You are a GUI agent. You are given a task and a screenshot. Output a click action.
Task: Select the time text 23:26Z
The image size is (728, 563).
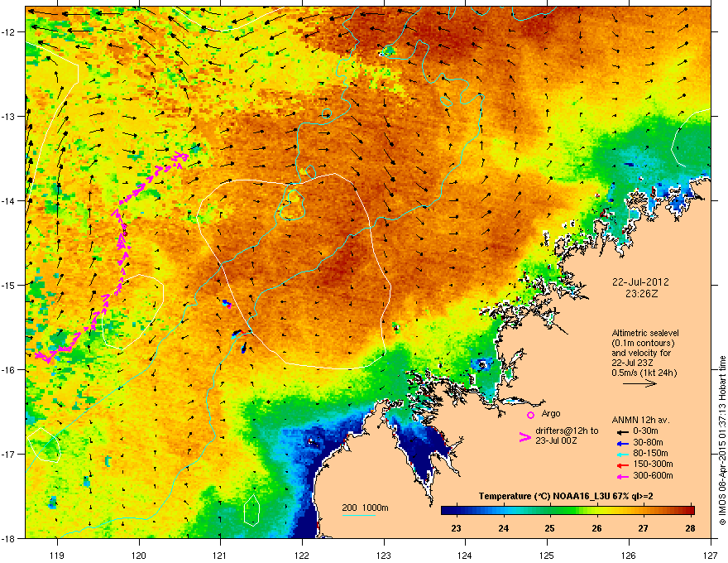[x=641, y=294]
